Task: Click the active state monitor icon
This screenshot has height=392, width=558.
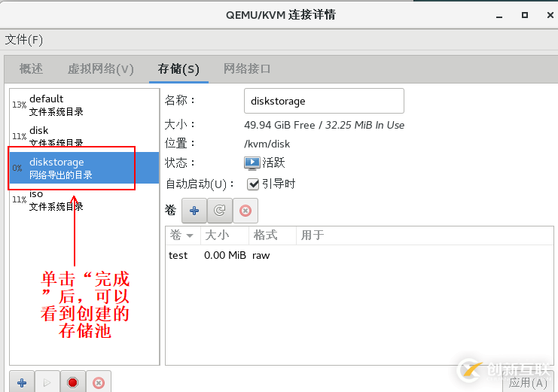Action: 252,163
